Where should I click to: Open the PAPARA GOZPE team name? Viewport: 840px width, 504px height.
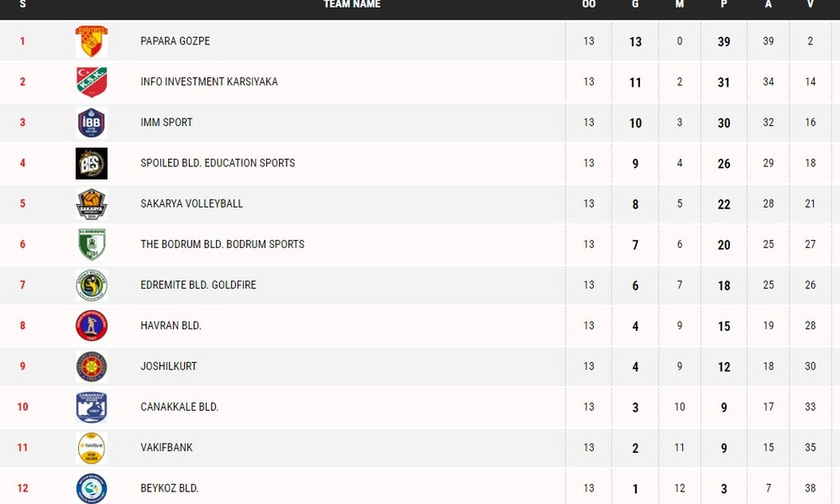pos(176,41)
